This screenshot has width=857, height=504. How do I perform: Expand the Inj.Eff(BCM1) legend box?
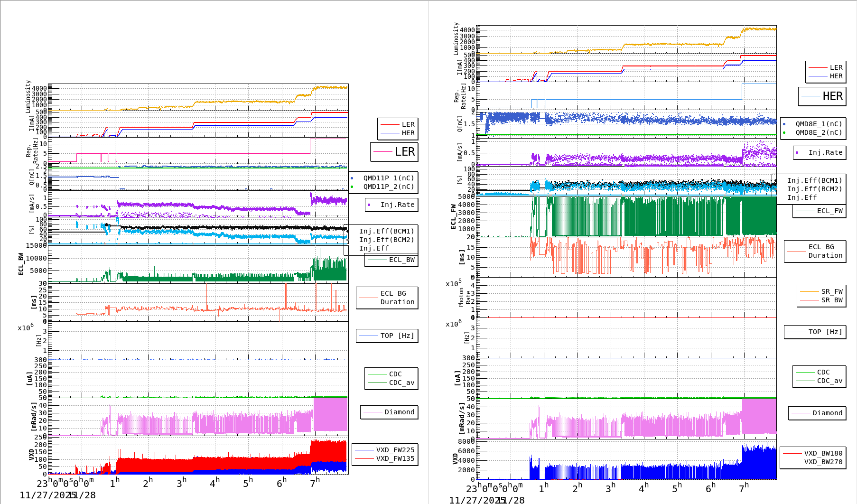[387, 232]
